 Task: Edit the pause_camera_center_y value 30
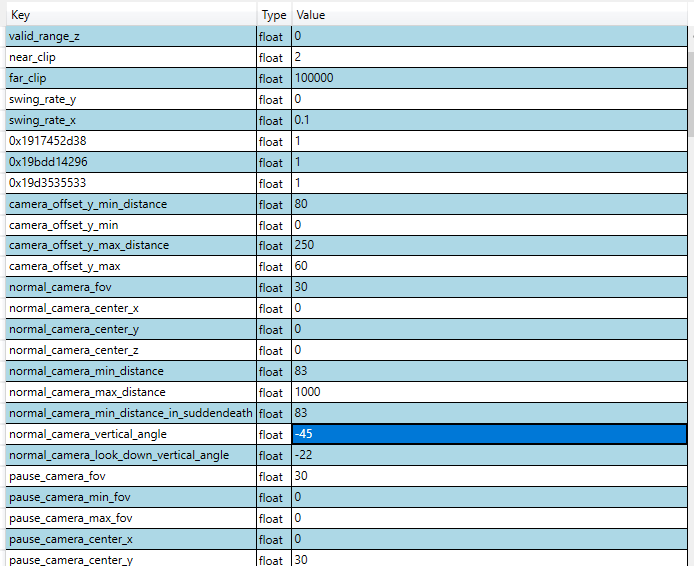pos(490,559)
